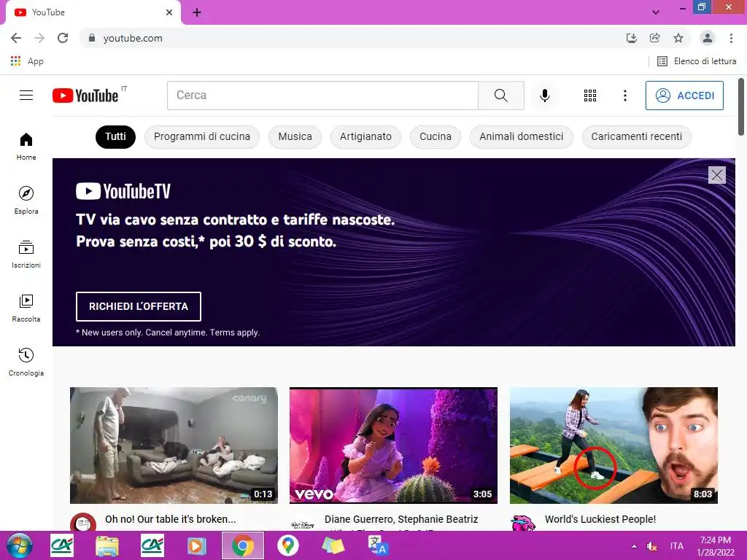Start voice search with microphone icon
Screen dimensions: 747x560
pos(544,96)
